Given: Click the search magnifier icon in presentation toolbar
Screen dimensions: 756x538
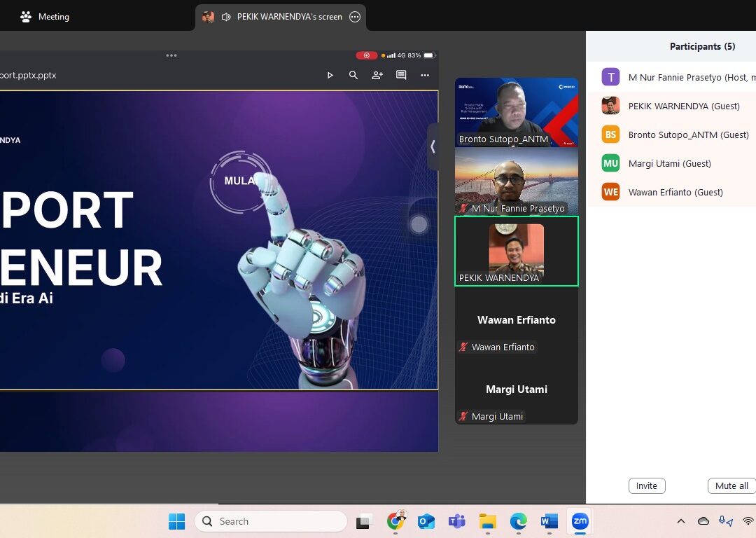Looking at the screenshot, I should [x=353, y=75].
